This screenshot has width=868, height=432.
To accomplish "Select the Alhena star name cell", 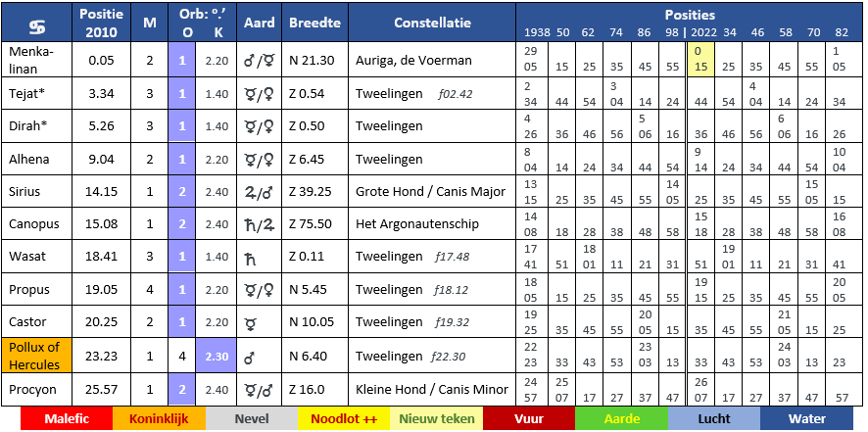I will (x=36, y=160).
